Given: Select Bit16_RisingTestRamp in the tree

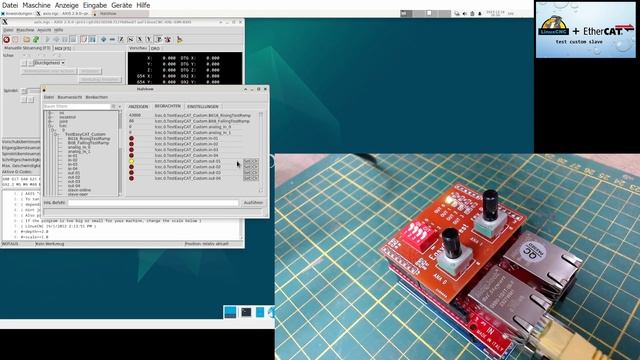Looking at the screenshot, I should 89,138.
